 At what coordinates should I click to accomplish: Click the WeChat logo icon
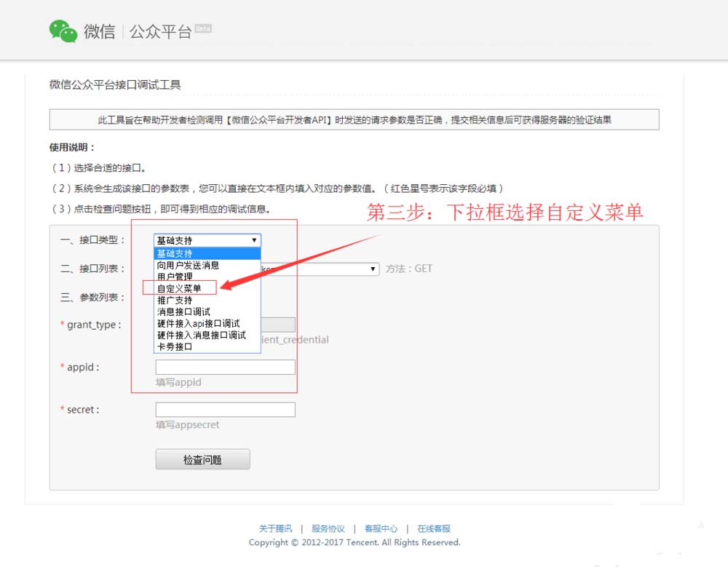click(x=63, y=30)
